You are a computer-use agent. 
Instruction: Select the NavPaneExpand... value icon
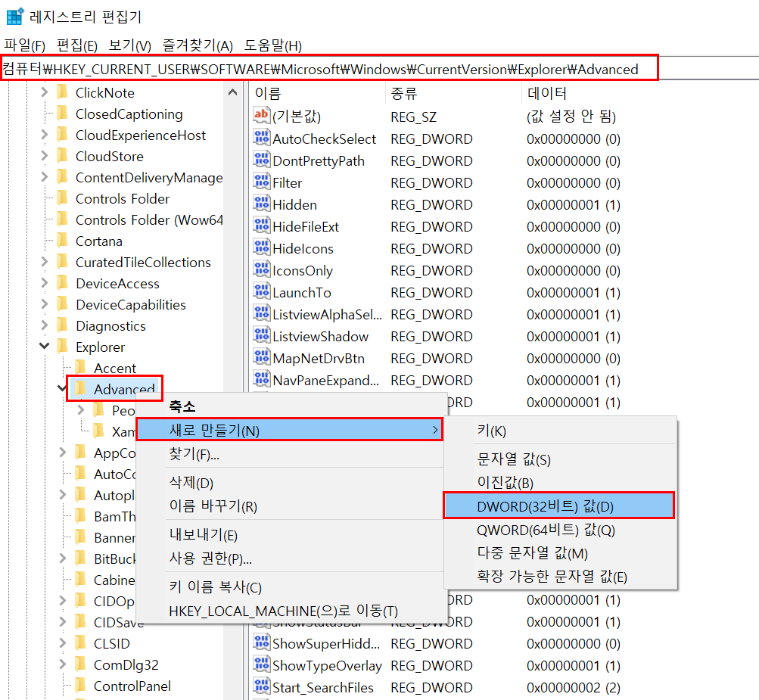point(261,379)
